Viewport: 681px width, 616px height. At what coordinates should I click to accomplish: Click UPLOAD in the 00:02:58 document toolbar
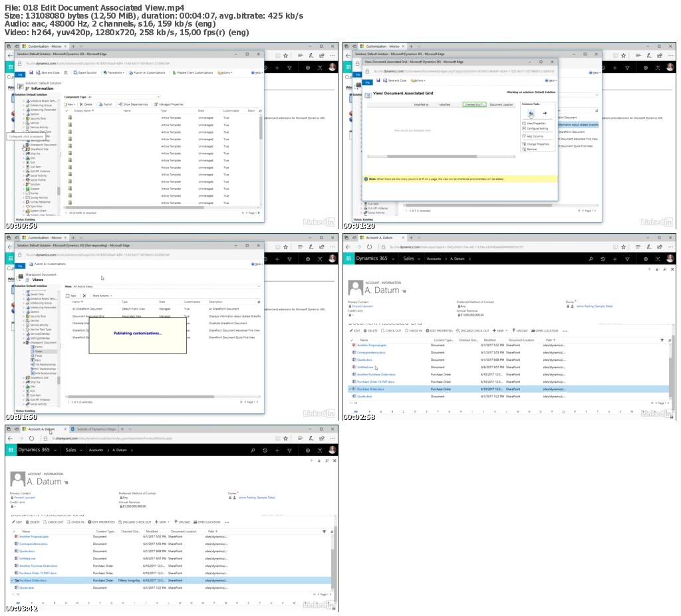click(520, 331)
